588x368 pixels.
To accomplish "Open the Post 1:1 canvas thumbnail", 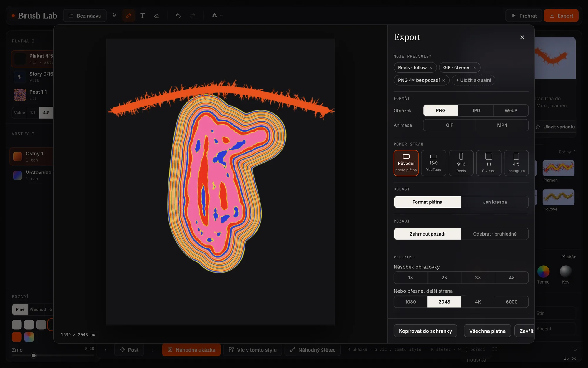I will (20, 95).
